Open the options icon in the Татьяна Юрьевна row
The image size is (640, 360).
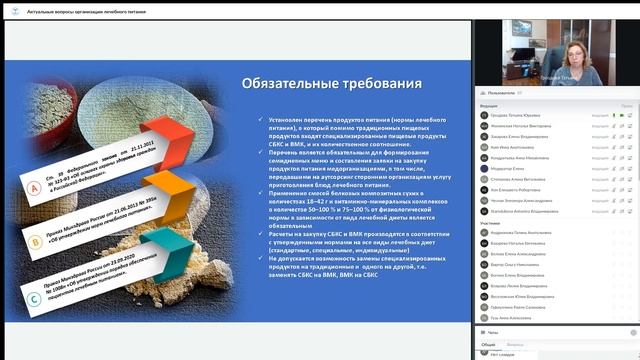tap(630, 116)
